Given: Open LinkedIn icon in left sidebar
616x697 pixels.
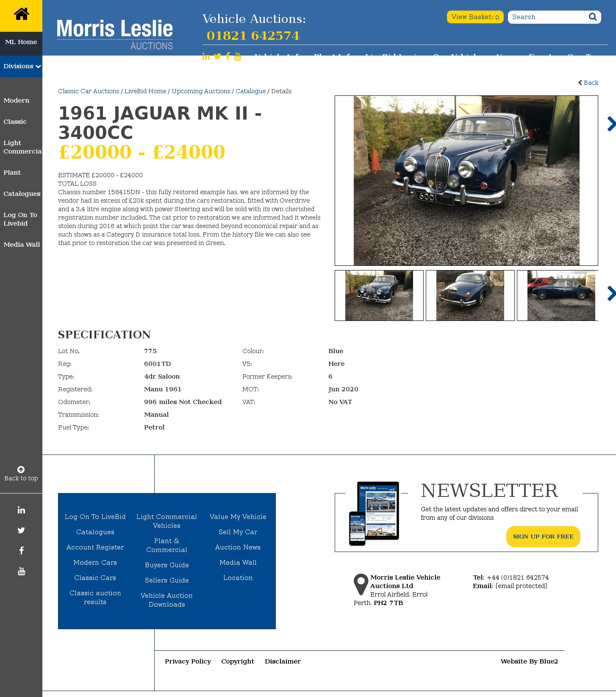Looking at the screenshot, I should tap(21, 510).
